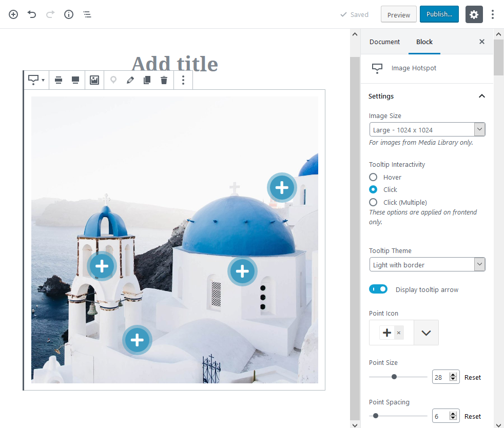Select Hover tooltip interactivity
This screenshot has width=504, height=428.
tap(373, 178)
